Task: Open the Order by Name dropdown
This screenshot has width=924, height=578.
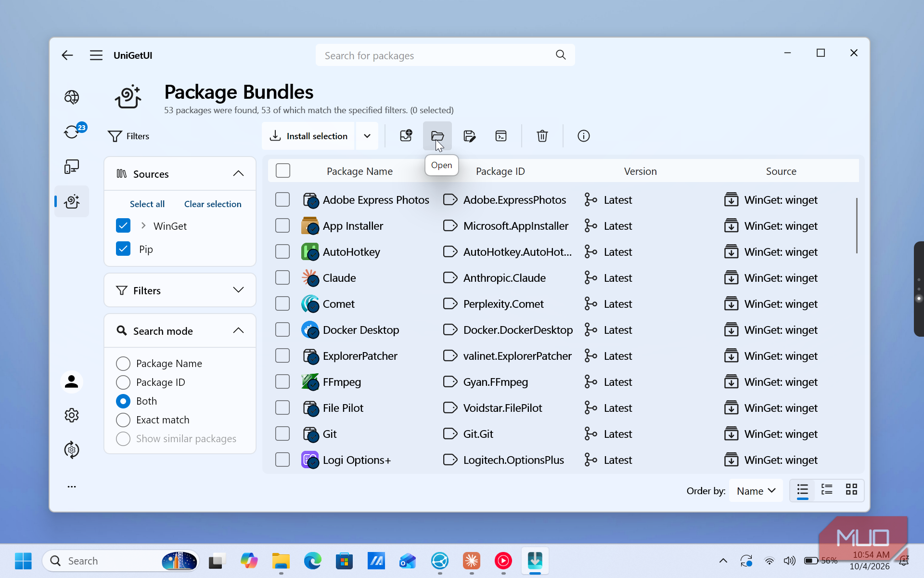Action: click(x=756, y=490)
